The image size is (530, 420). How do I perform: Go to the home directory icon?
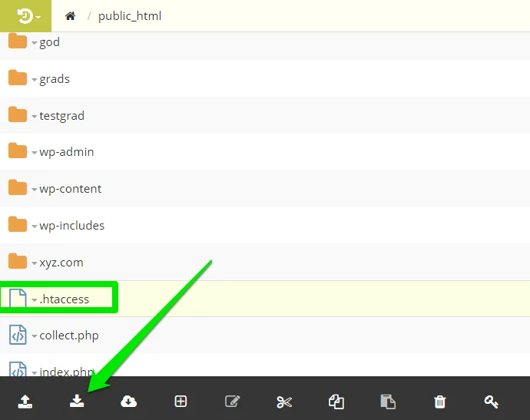71,16
